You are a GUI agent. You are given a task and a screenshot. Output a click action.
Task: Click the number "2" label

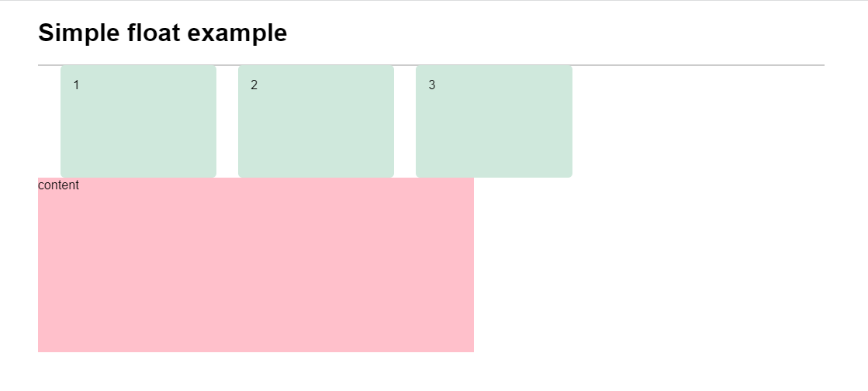coord(254,85)
